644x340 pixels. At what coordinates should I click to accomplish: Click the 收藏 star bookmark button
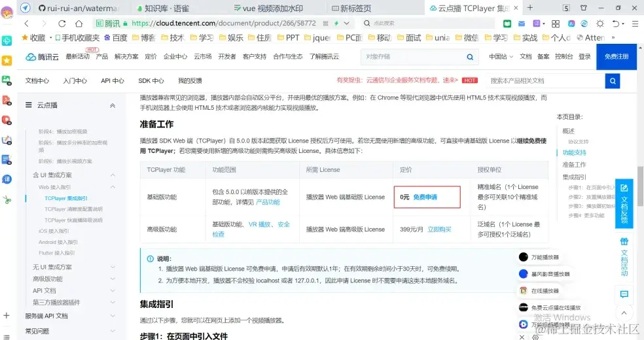(x=33, y=38)
